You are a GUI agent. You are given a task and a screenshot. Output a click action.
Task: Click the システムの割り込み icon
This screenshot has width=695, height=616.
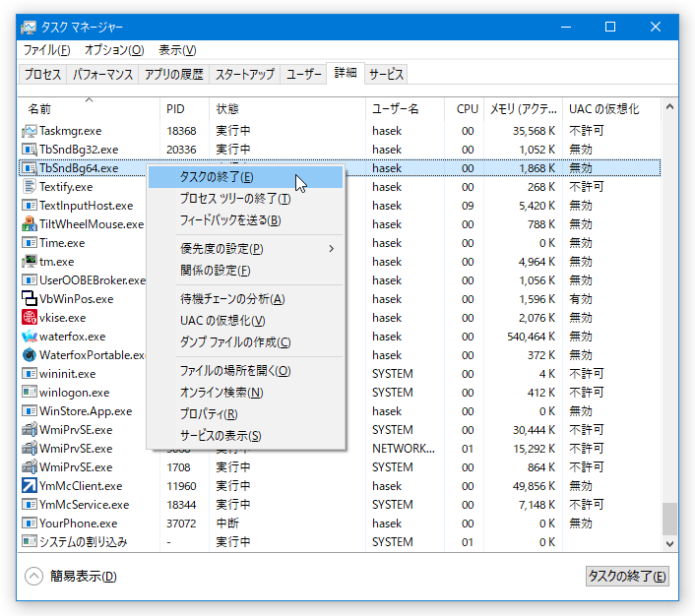point(30,541)
